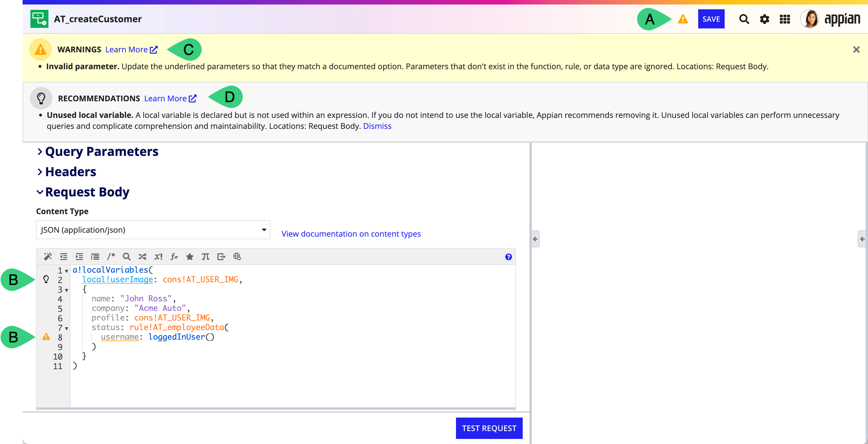Click the indent code icon in editor toolbar
The image size is (868, 444).
79,257
